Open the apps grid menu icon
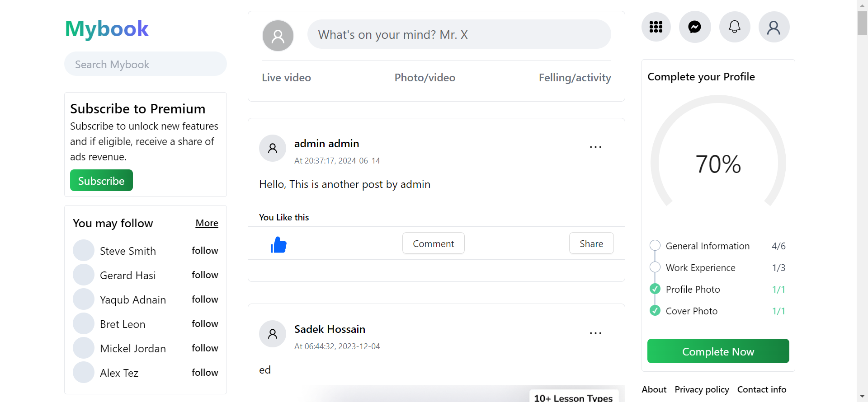 coord(656,27)
